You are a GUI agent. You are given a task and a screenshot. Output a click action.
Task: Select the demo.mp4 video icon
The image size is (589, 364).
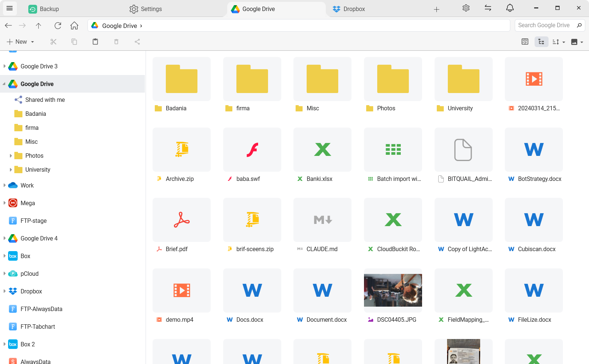(182, 290)
